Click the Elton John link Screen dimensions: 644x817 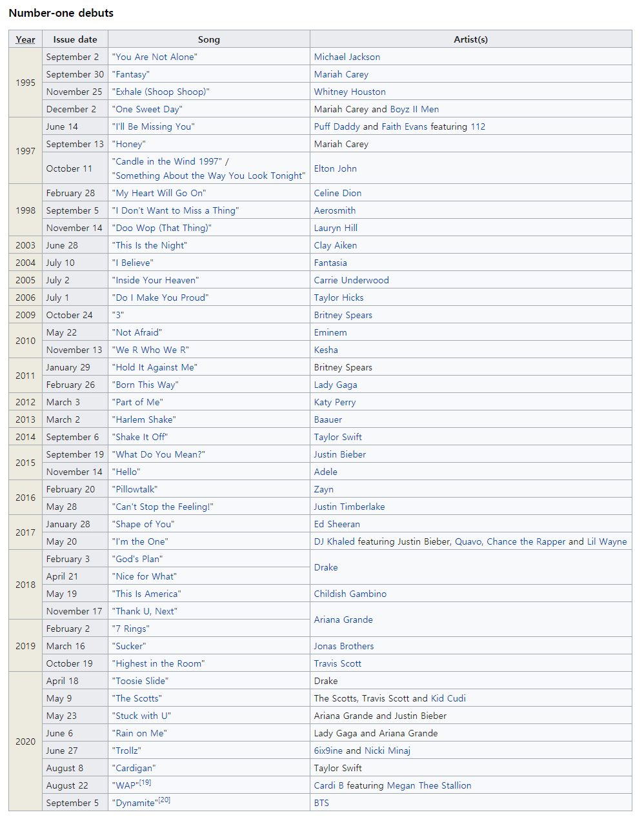coord(336,168)
